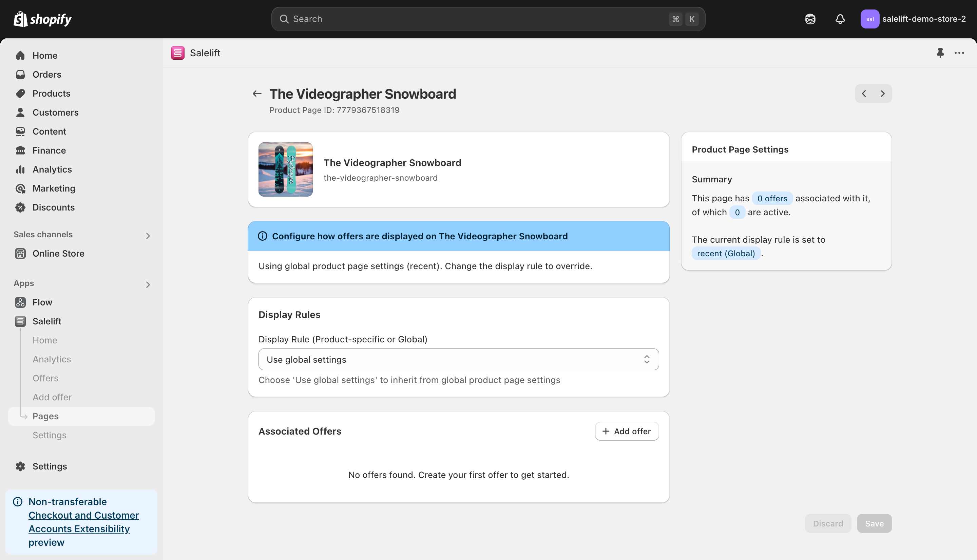Viewport: 977px width, 560px height.
Task: Click the Products tag icon
Action: [x=20, y=94]
